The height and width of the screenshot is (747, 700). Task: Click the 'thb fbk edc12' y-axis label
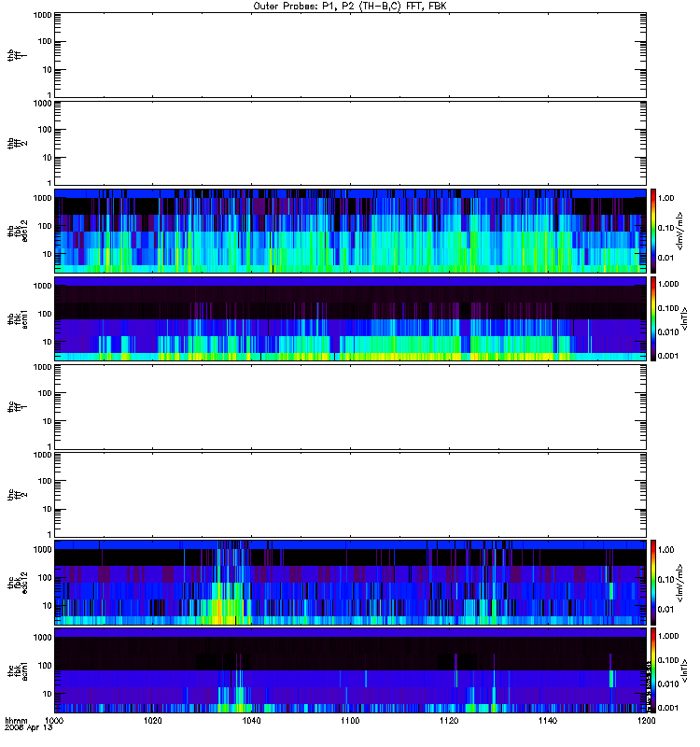[x=17, y=231]
